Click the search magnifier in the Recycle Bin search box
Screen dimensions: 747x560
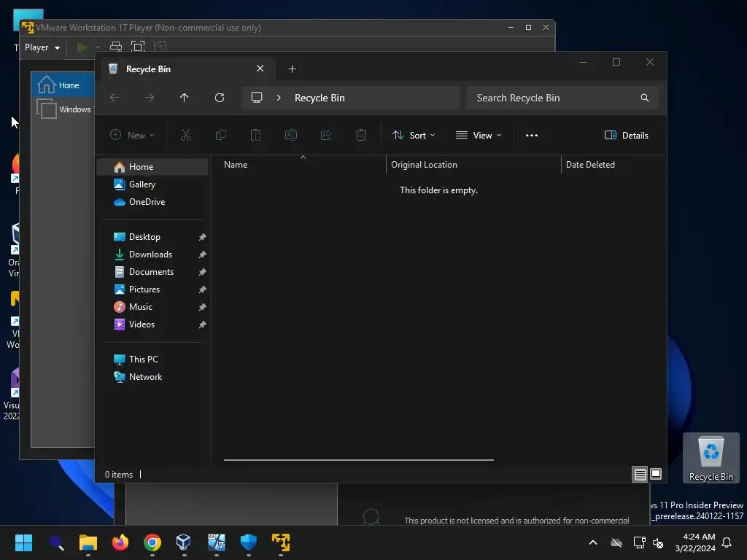click(x=645, y=98)
